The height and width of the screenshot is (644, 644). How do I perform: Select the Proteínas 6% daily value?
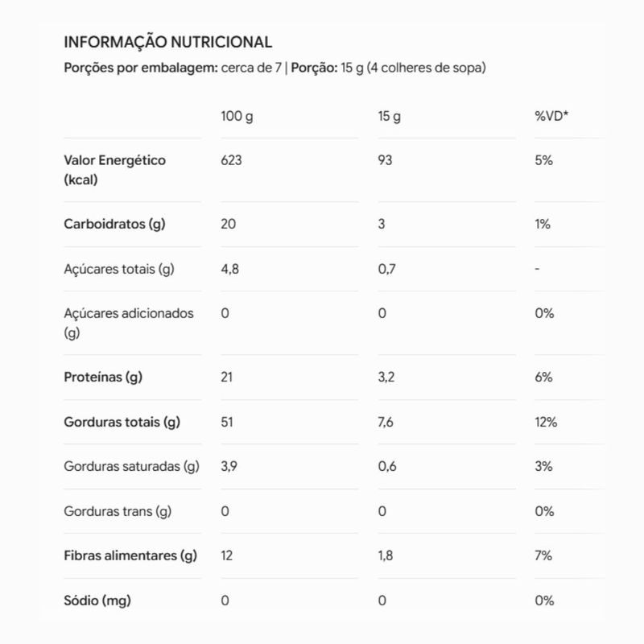(x=543, y=377)
